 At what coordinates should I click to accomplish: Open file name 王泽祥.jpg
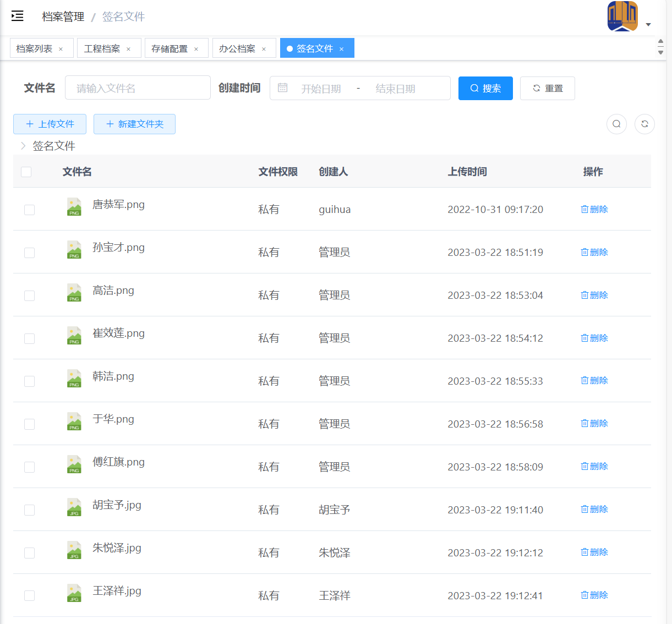pos(117,591)
